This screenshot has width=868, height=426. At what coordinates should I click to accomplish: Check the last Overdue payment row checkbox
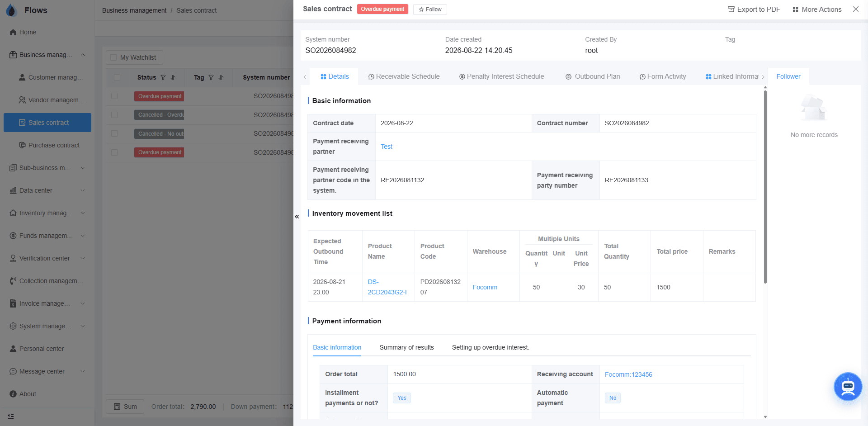[x=114, y=152]
